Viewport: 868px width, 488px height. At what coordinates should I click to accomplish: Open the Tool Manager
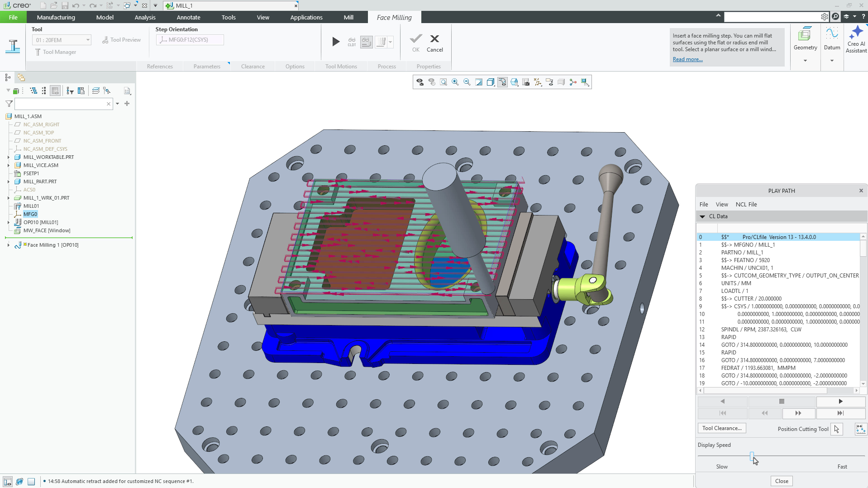(56, 52)
